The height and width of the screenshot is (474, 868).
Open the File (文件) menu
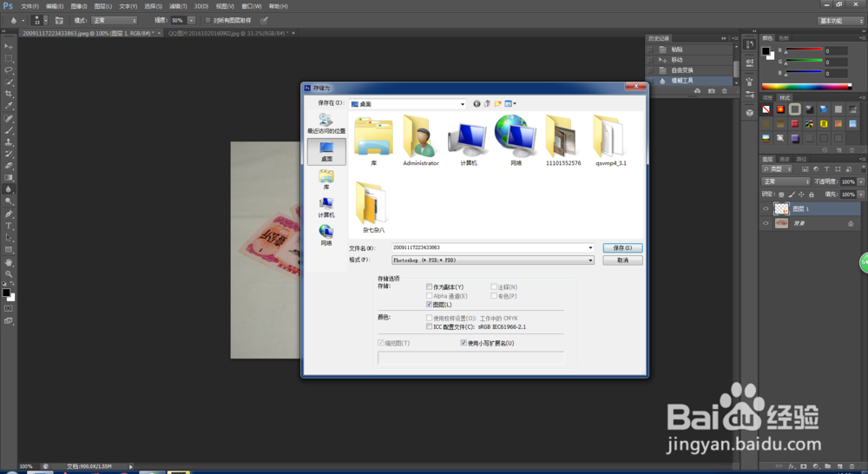(x=30, y=6)
